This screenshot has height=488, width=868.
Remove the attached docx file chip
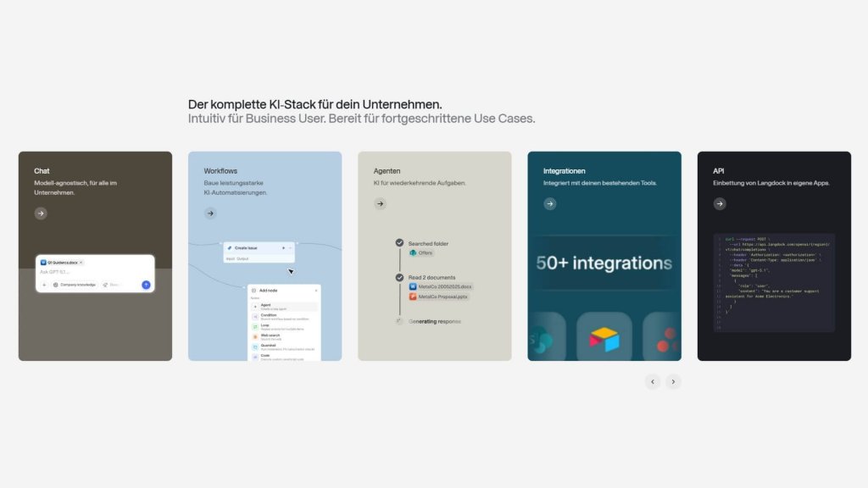click(81, 263)
